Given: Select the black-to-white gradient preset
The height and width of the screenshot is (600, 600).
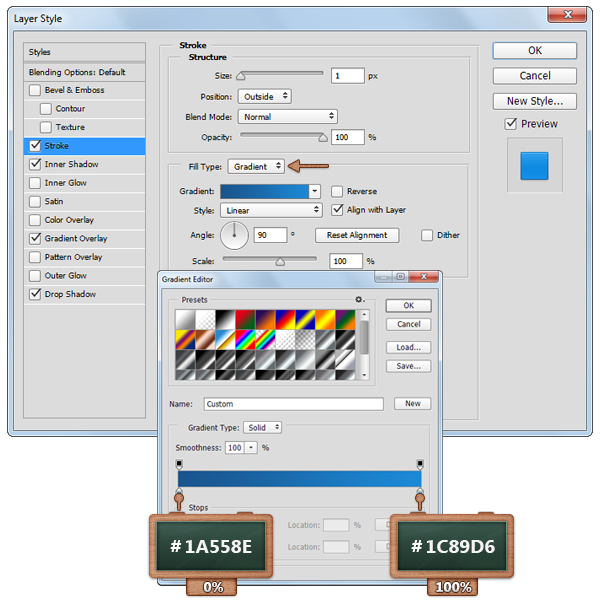Looking at the screenshot, I should [224, 319].
